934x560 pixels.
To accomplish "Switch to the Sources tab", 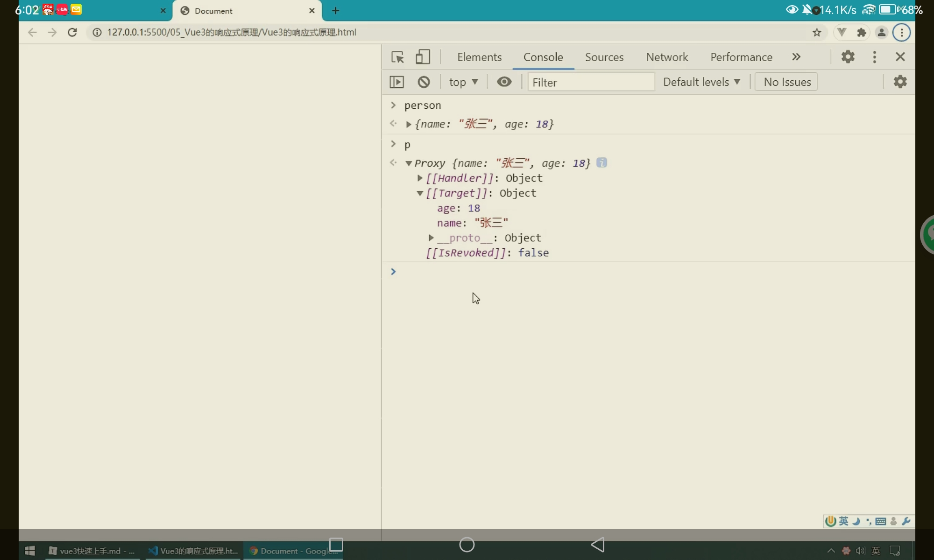I will [x=604, y=57].
